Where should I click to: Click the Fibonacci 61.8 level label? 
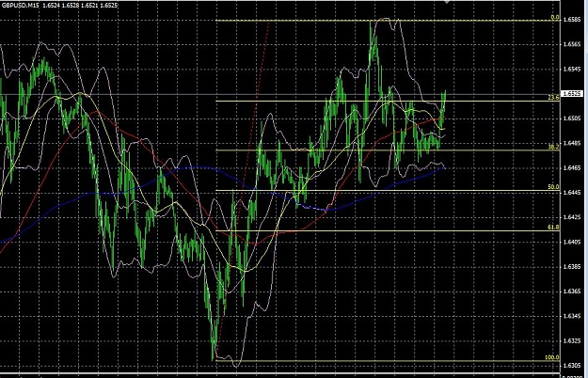click(x=553, y=227)
